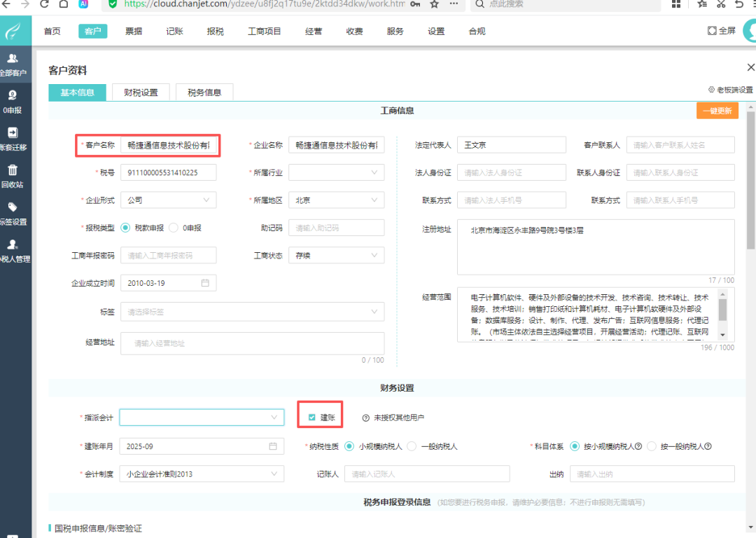Switch to the 财税设置 tab
This screenshot has width=756, height=538.
[x=141, y=92]
